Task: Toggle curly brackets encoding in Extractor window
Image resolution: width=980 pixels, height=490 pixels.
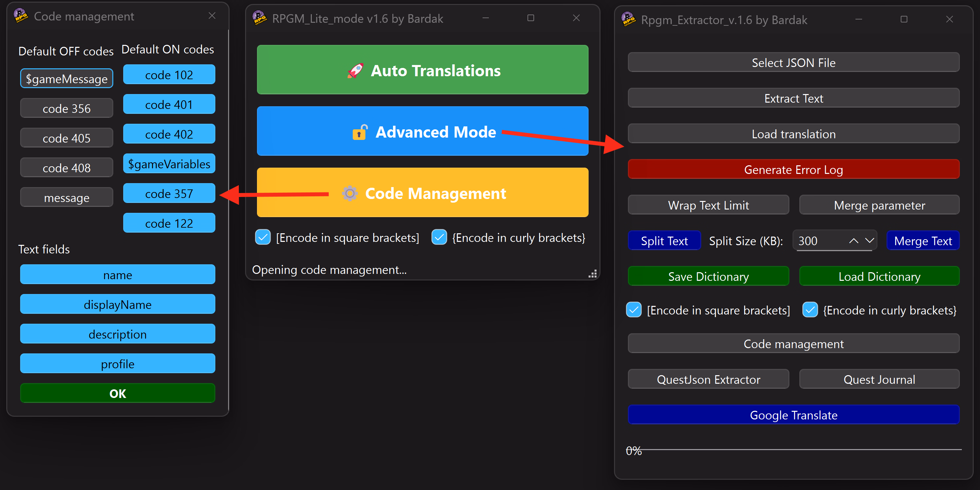Action: coord(810,310)
